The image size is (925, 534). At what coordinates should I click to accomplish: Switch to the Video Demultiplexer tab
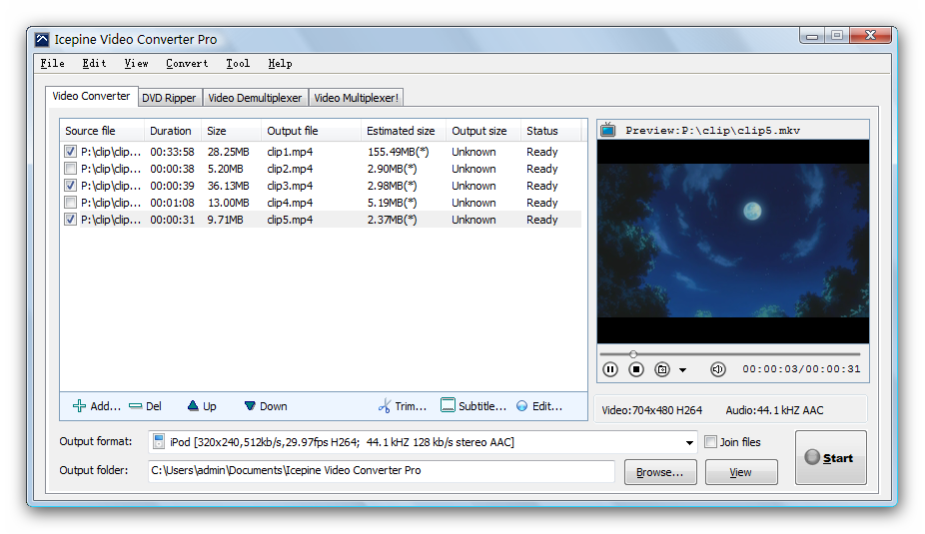coord(255,98)
